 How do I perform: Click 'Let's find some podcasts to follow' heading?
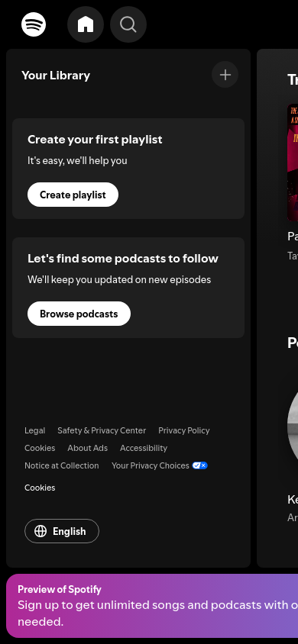click(123, 259)
